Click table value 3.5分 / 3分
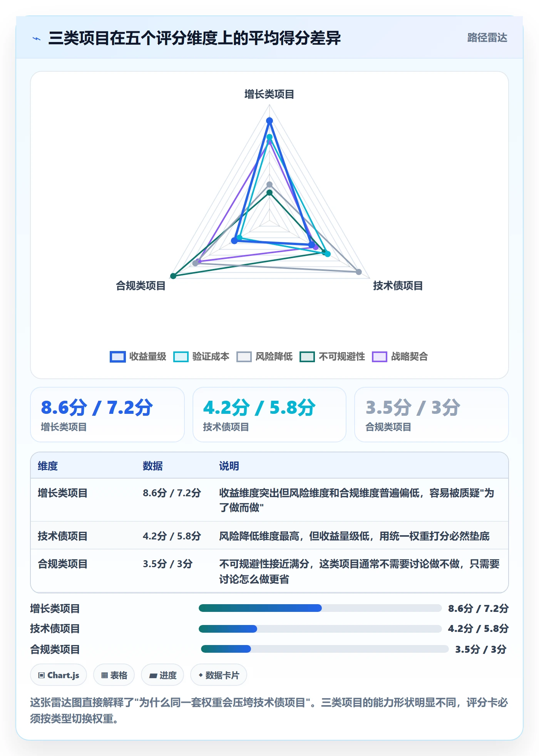Viewport: 539px width, 756px height. point(167,564)
